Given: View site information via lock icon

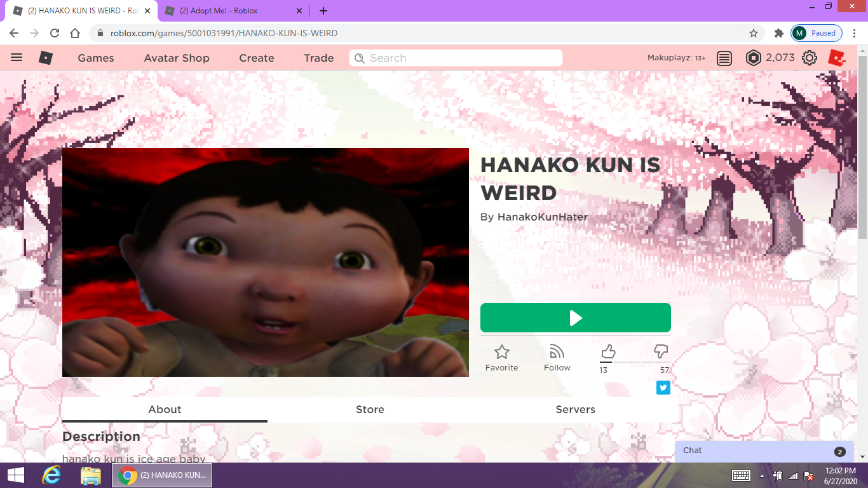Looking at the screenshot, I should [x=100, y=33].
